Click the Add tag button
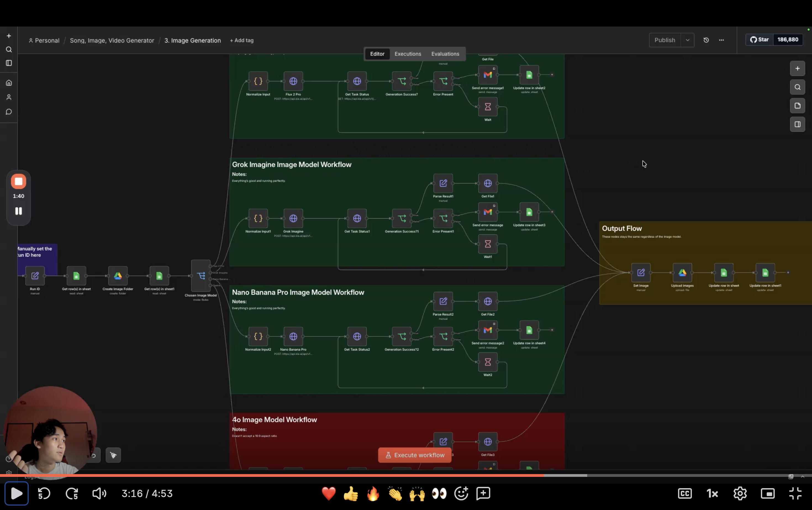 pyautogui.click(x=242, y=41)
